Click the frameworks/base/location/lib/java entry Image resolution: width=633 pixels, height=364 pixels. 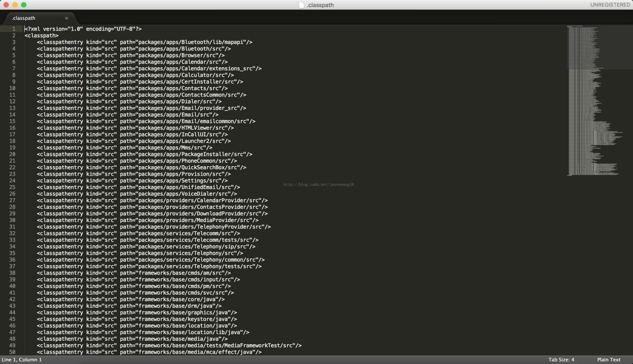pyautogui.click(x=143, y=332)
